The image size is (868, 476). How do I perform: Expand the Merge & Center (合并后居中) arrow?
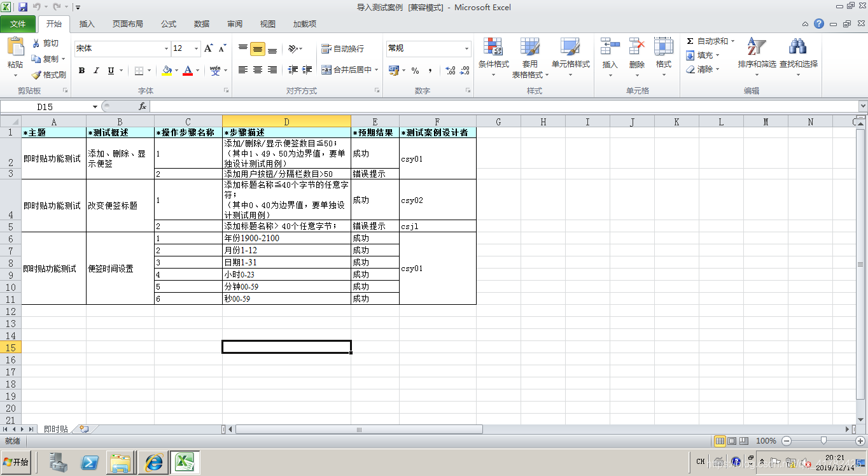[x=376, y=70]
